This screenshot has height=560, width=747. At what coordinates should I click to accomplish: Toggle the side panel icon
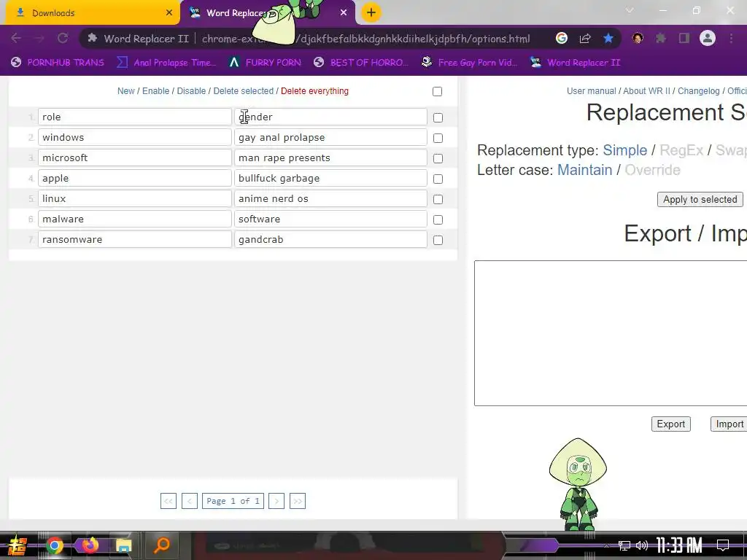pyautogui.click(x=684, y=38)
